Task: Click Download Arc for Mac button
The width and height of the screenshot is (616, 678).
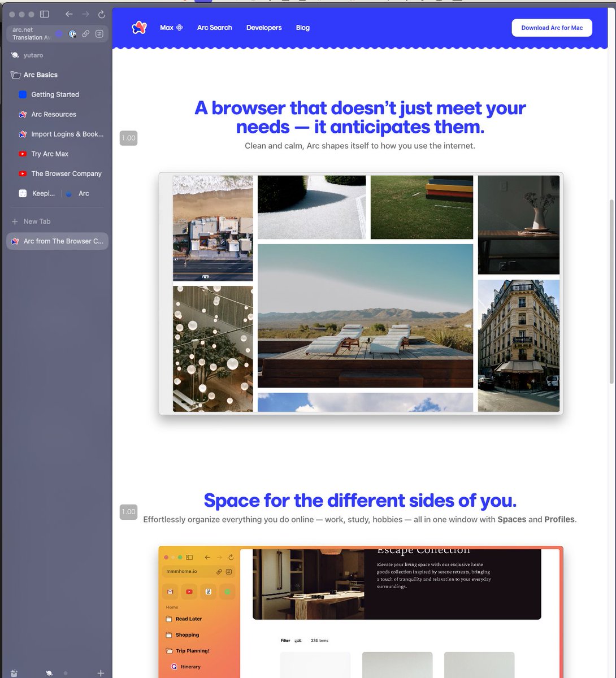Action: (552, 28)
